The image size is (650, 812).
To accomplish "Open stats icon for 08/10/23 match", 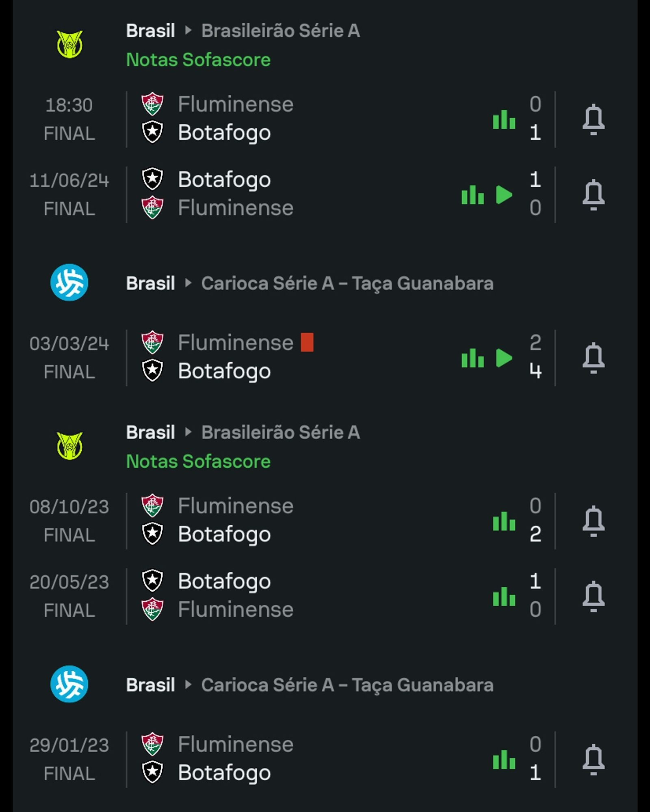I will [504, 521].
